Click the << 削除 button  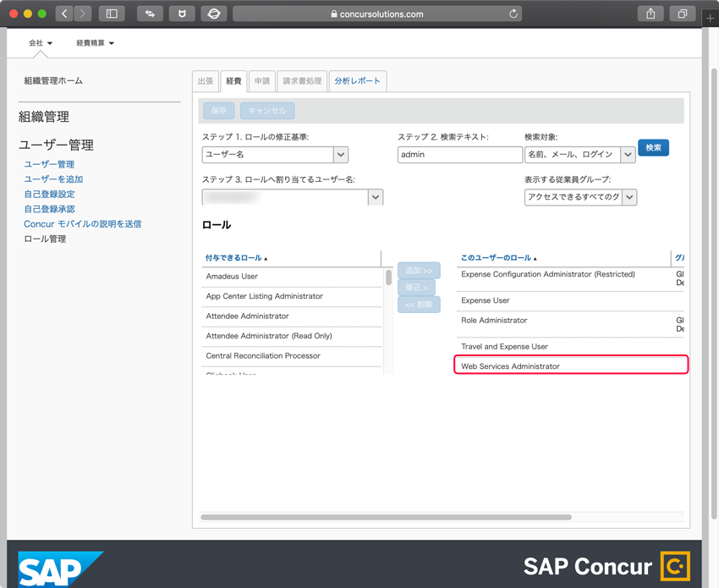419,305
